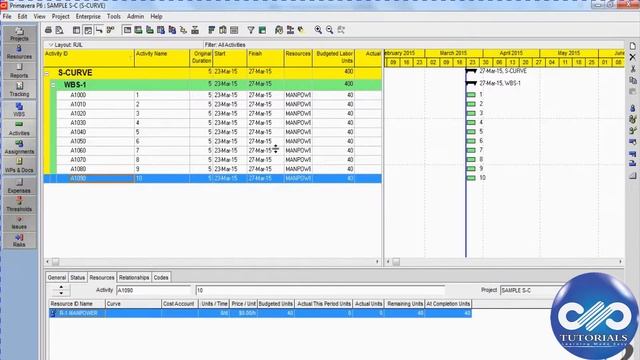Switch to the Resources details tab

click(102, 278)
